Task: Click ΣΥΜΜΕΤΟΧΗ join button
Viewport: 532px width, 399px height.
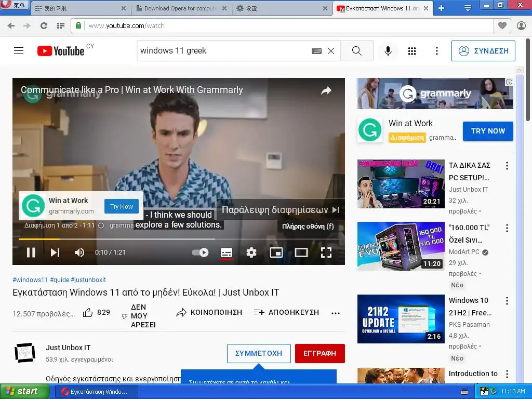Action: 259,353
